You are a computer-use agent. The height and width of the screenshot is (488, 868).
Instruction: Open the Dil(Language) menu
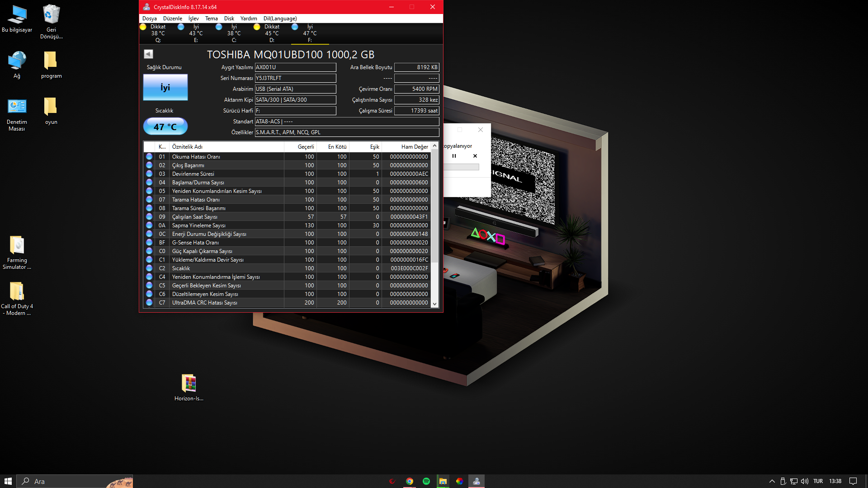[x=280, y=19]
